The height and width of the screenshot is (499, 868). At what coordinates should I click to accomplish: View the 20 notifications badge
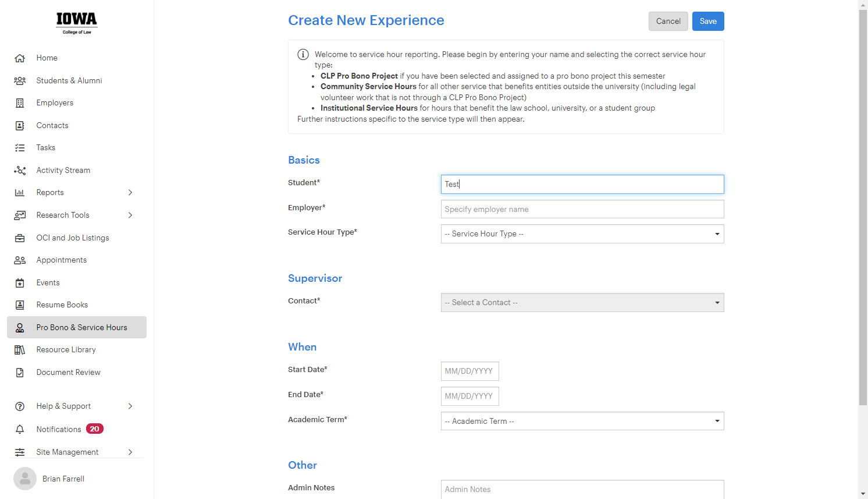[95, 429]
